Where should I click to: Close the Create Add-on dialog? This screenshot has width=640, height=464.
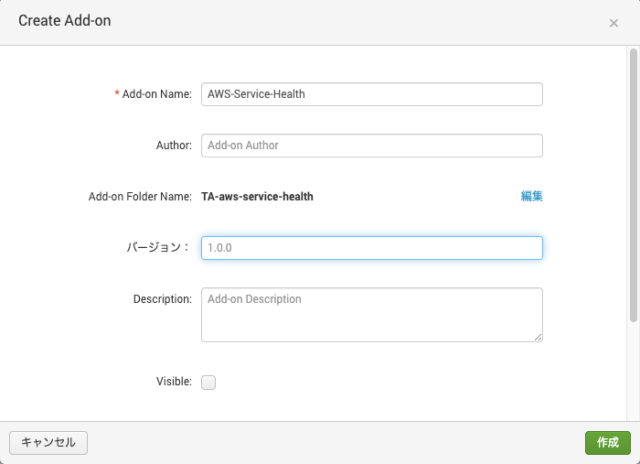(613, 23)
